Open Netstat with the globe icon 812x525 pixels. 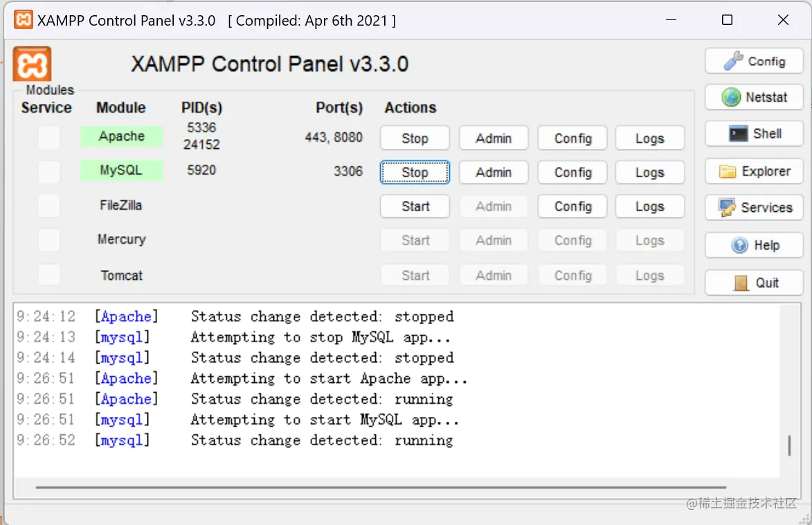[x=754, y=97]
